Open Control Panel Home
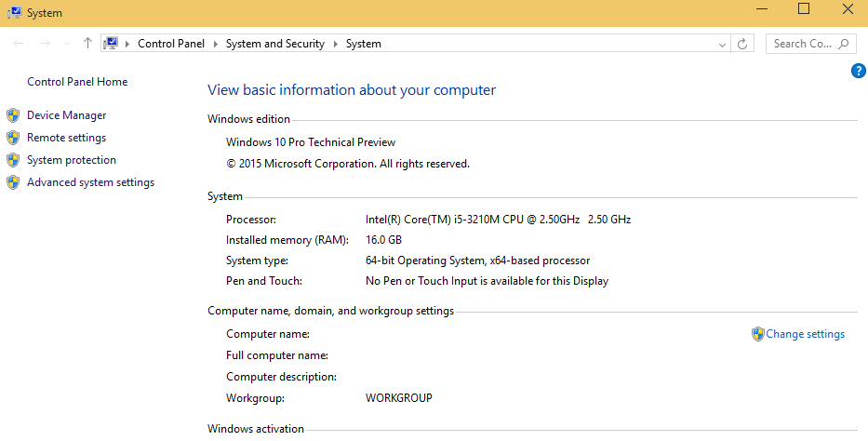 (77, 82)
